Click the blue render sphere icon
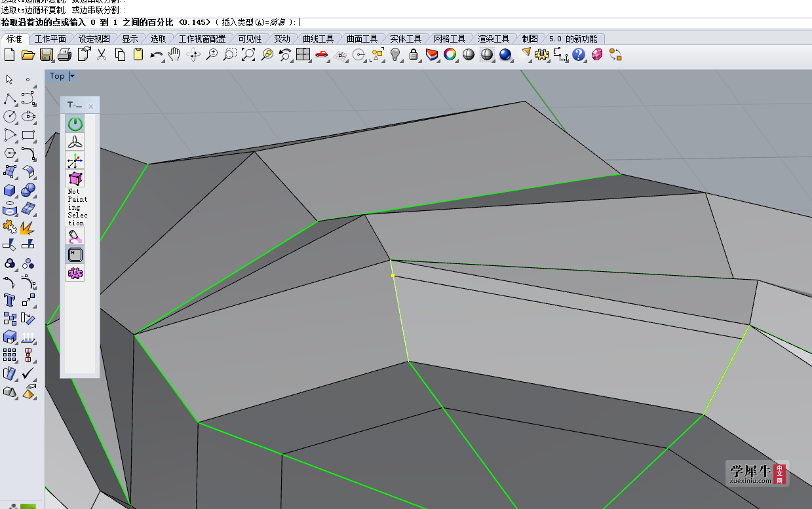The image size is (812, 509). 505,55
